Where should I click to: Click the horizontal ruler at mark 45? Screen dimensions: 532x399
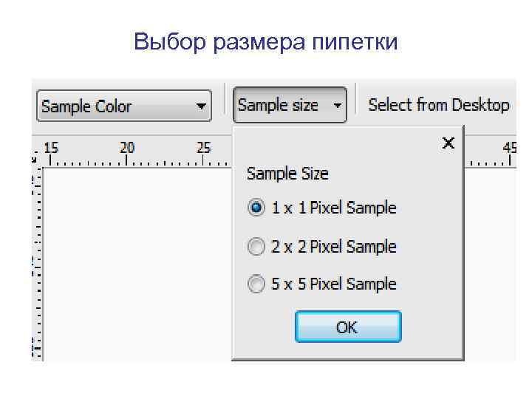point(510,153)
